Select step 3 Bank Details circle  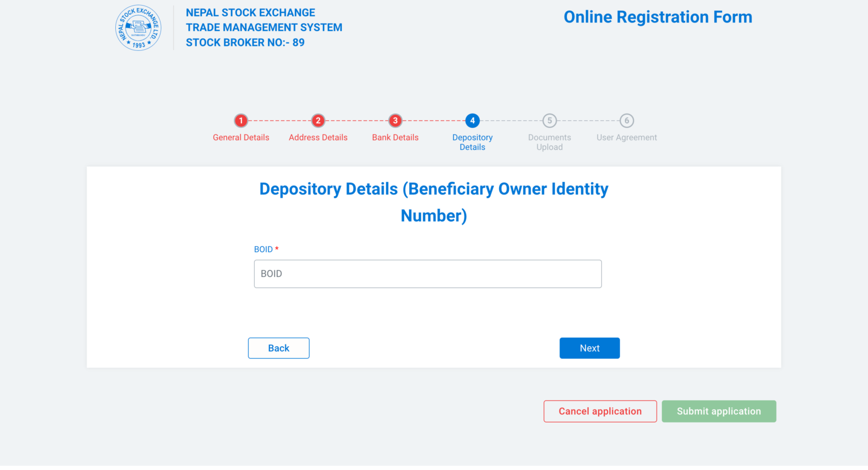click(x=395, y=120)
